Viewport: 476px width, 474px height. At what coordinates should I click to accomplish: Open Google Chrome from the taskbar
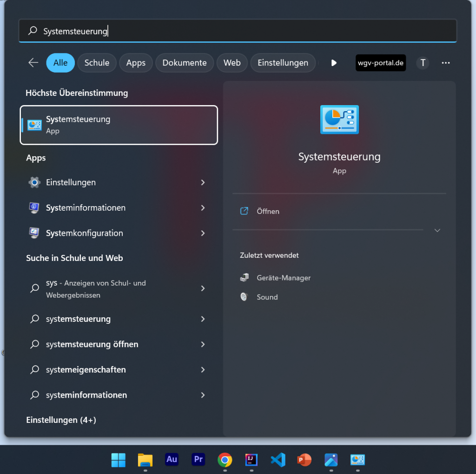tap(225, 460)
